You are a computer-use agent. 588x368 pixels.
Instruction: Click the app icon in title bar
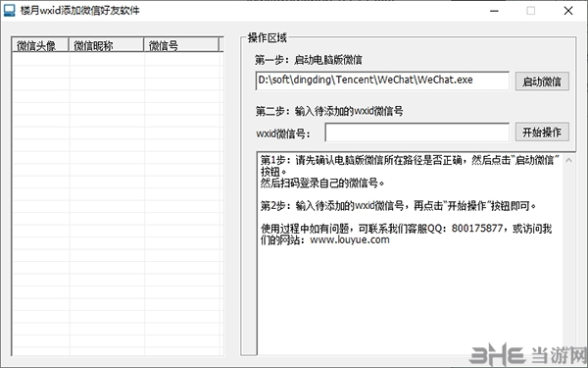tap(10, 10)
